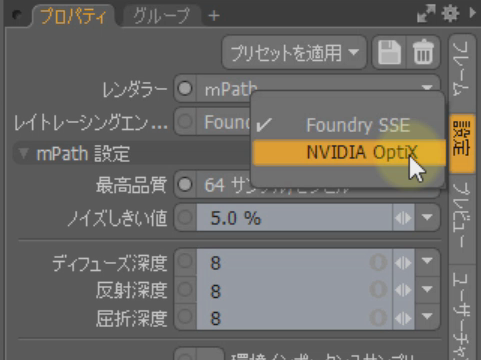
Task: Toggle keyframe circle for 最高品質
Action: point(185,185)
